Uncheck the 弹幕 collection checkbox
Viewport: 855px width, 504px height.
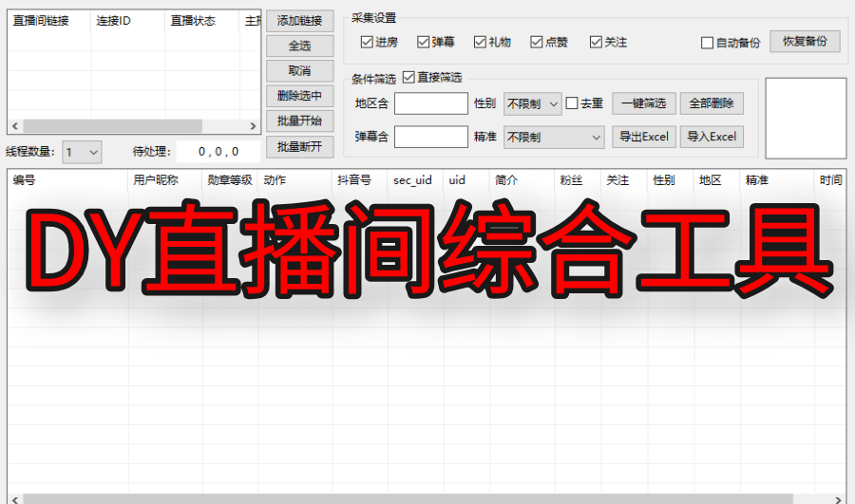click(x=424, y=43)
